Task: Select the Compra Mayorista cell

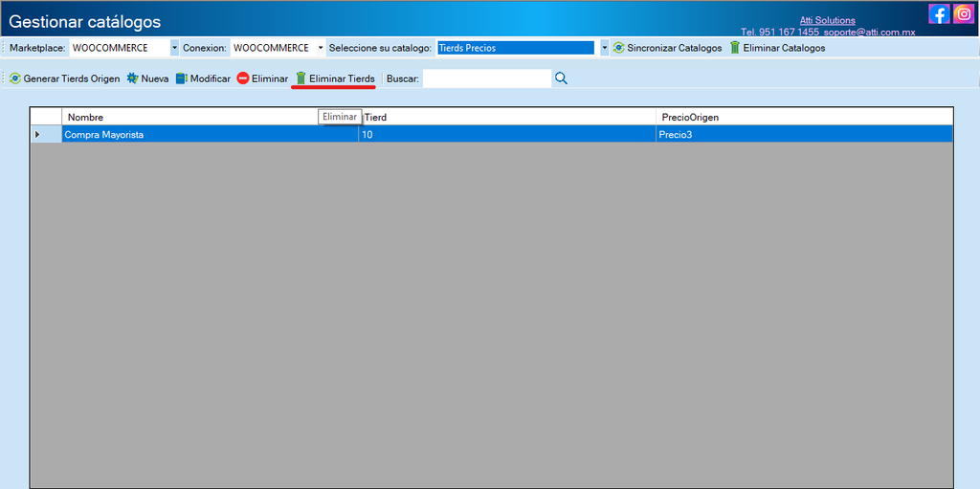Action: click(x=210, y=134)
